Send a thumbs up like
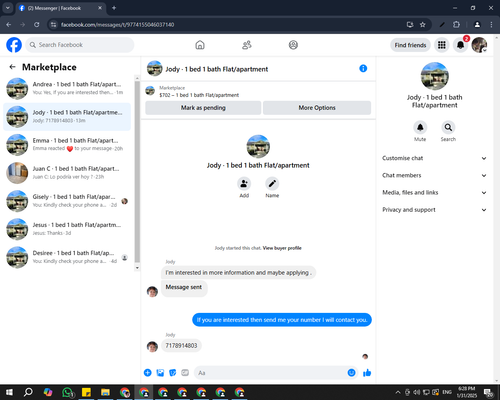The width and height of the screenshot is (500, 400). pyautogui.click(x=367, y=373)
